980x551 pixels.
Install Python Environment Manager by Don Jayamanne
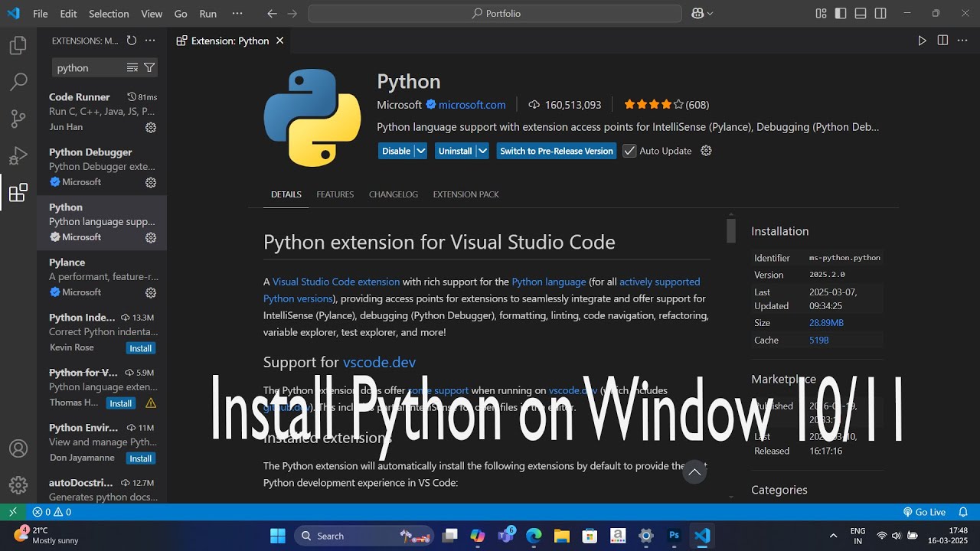[141, 458]
